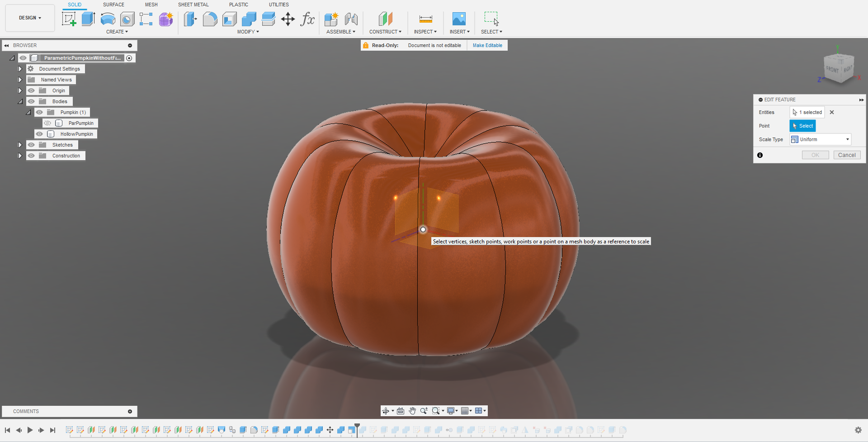This screenshot has width=868, height=442.
Task: Open the MODIFY menu
Action: coord(248,32)
